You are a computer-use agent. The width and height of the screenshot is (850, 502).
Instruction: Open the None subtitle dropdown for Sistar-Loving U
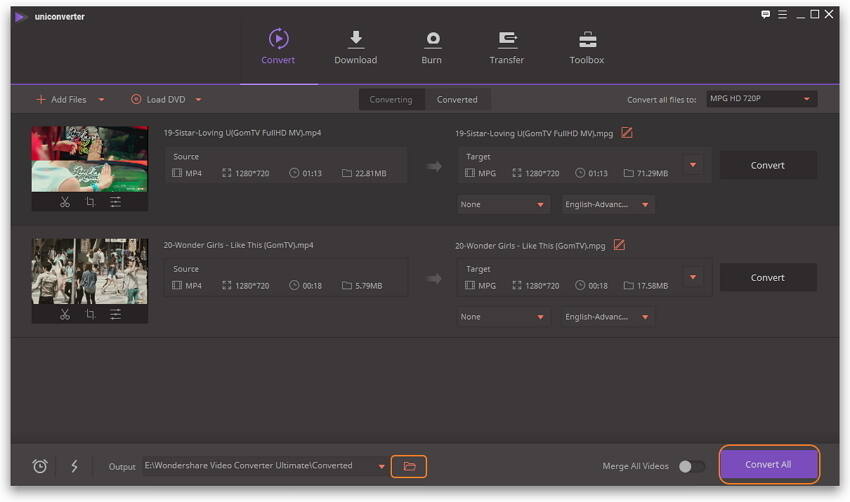tap(503, 204)
